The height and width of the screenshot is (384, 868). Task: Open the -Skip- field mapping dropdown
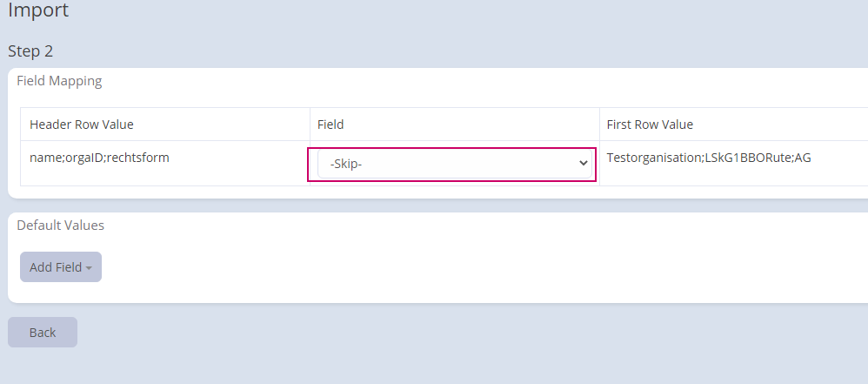[x=452, y=164]
